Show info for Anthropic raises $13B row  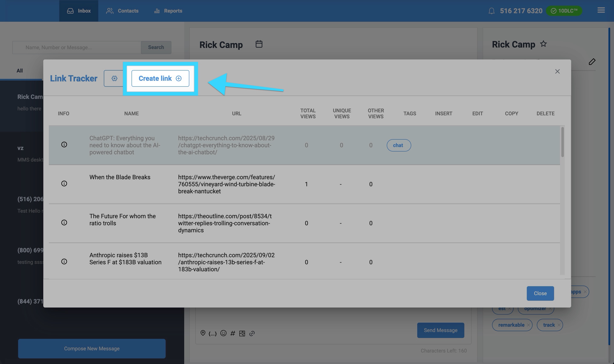tap(64, 261)
